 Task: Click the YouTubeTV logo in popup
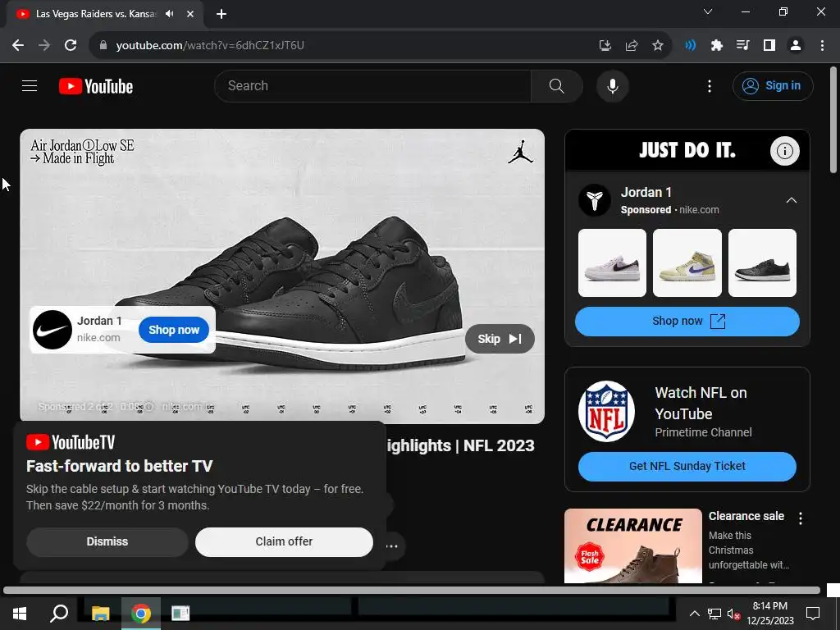click(x=71, y=442)
